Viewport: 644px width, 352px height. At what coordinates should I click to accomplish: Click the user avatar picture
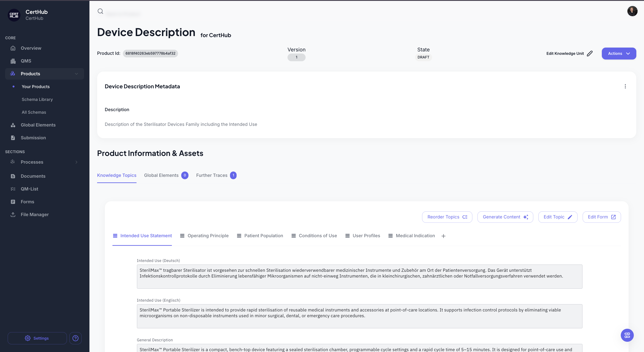632,11
